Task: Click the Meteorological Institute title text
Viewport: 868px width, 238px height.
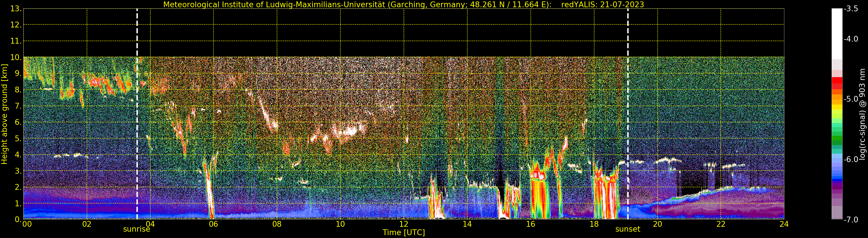Action: tap(358, 4)
